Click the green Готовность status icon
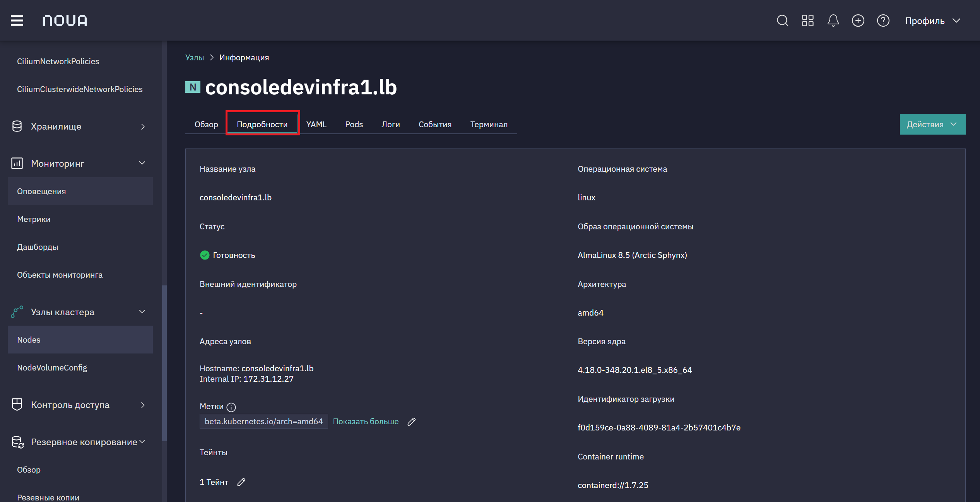 205,255
